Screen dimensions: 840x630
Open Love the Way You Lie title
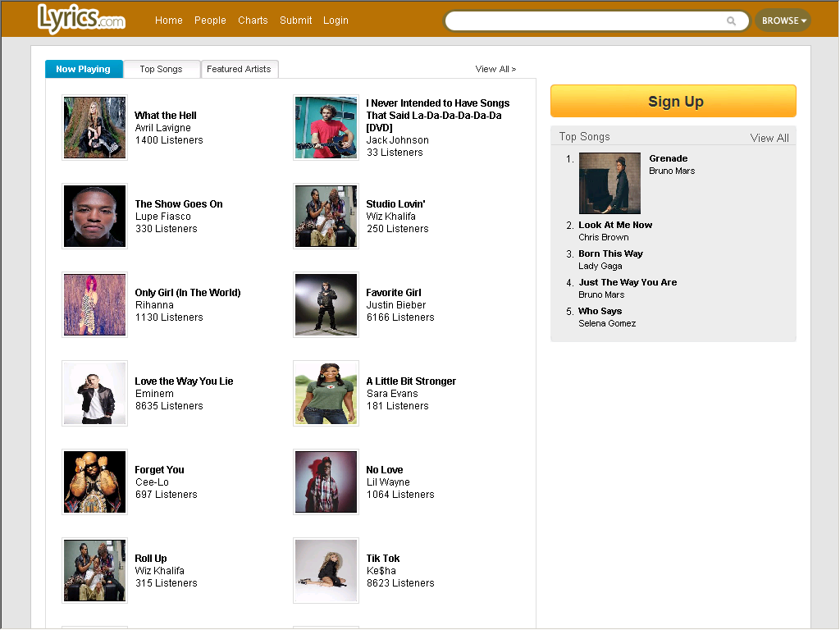(x=184, y=381)
